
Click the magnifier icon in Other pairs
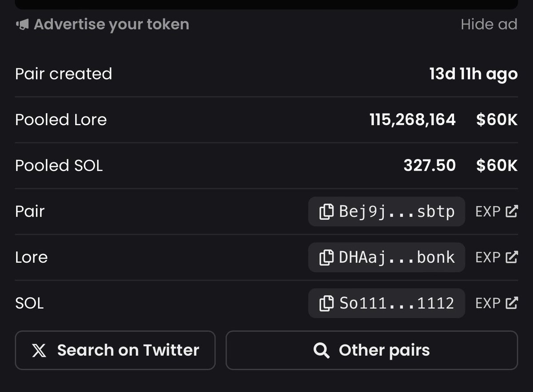tap(322, 351)
